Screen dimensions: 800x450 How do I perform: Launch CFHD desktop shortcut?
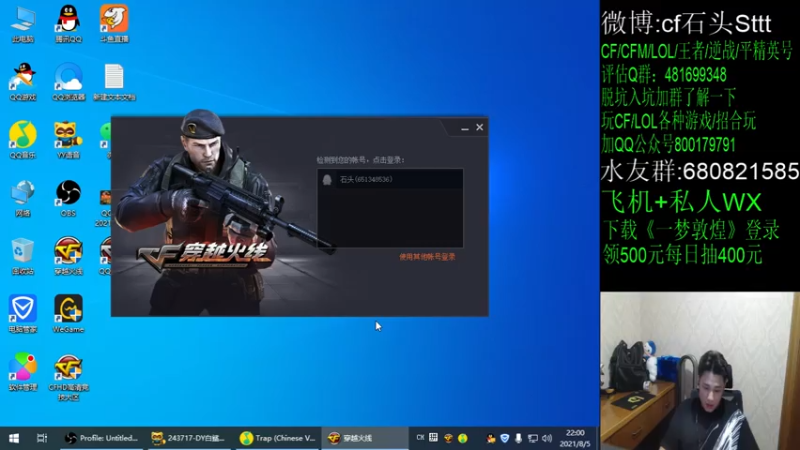(68, 378)
